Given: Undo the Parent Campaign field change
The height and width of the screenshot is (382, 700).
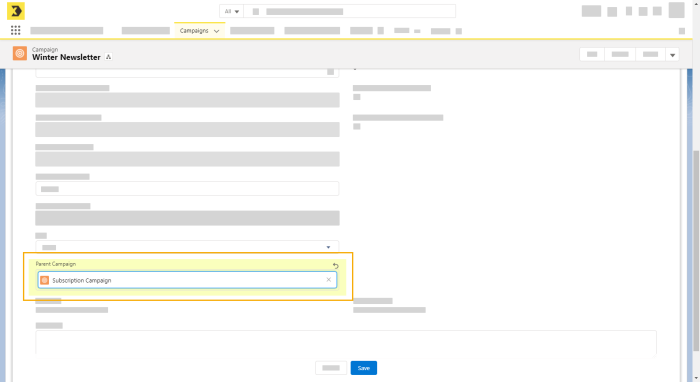Looking at the screenshot, I should 336,266.
